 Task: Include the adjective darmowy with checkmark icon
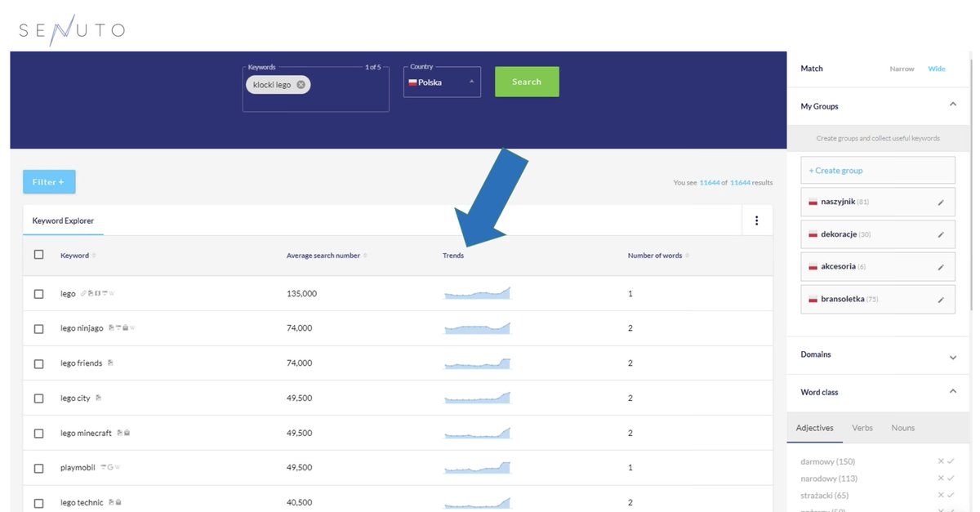tap(951, 461)
